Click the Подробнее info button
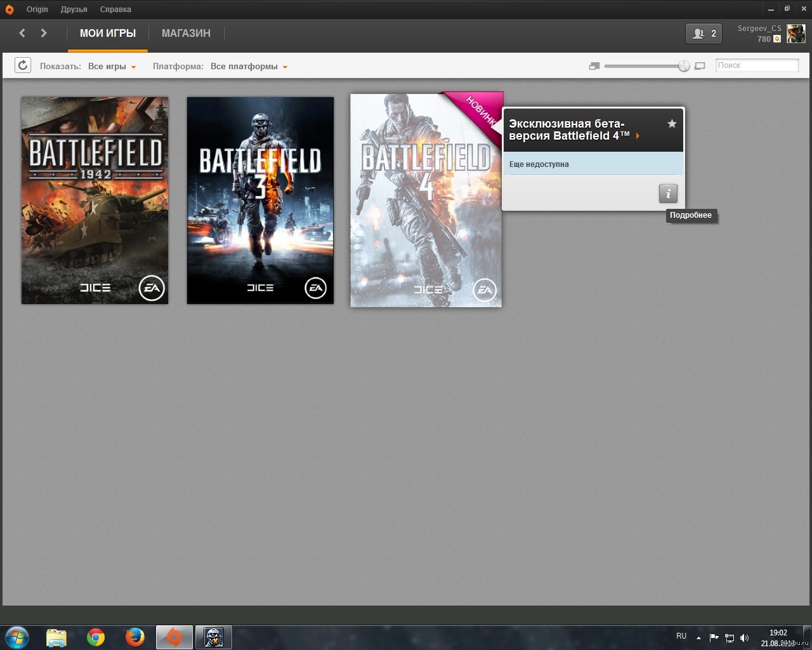 coord(668,194)
